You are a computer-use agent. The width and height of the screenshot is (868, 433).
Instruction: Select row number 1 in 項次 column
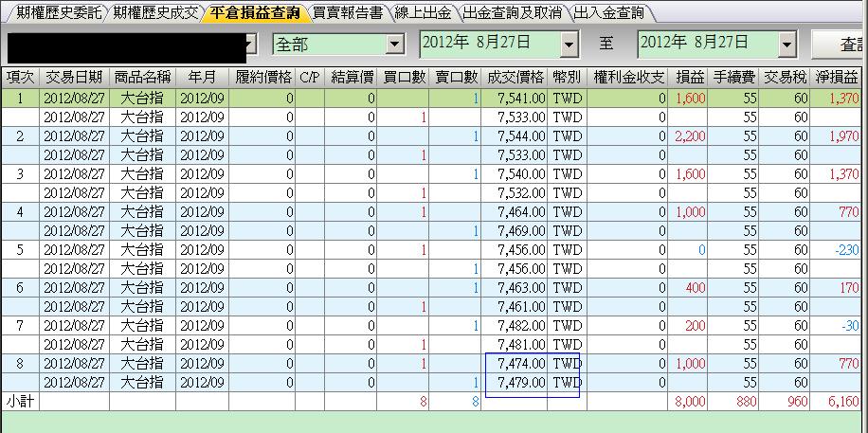[21, 99]
